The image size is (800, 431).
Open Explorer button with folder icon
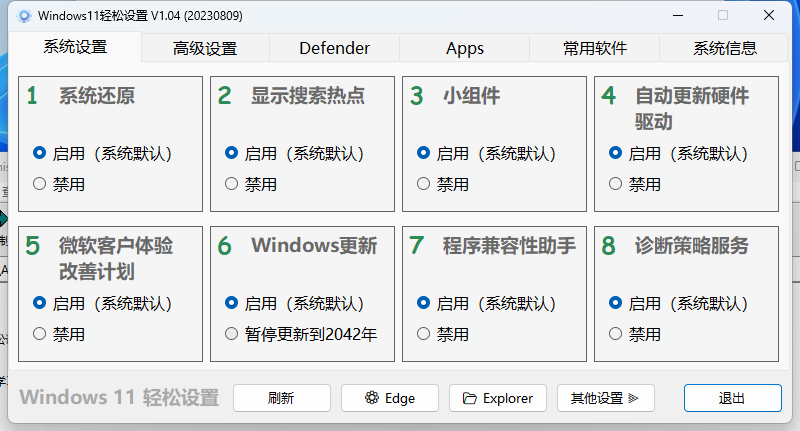[497, 398]
